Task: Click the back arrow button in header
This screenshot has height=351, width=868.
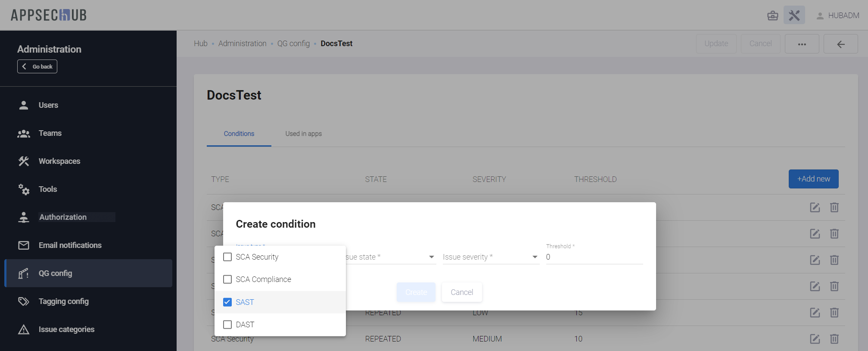Action: [x=840, y=44]
